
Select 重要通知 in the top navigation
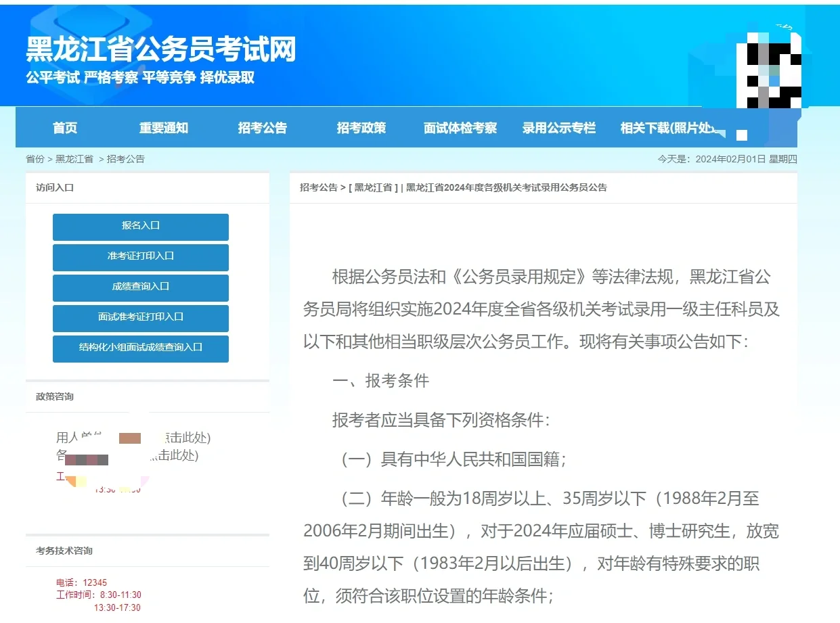164,127
